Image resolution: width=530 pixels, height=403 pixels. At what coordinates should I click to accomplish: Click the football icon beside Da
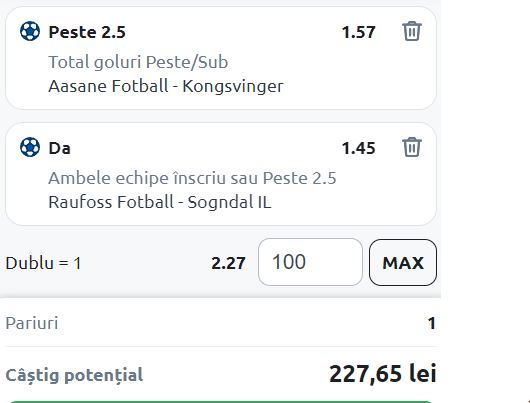tap(30, 147)
